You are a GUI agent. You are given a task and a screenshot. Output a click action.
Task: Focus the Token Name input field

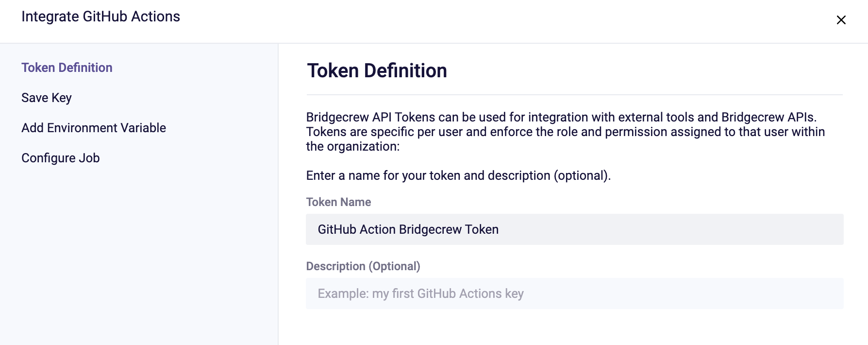tap(575, 229)
